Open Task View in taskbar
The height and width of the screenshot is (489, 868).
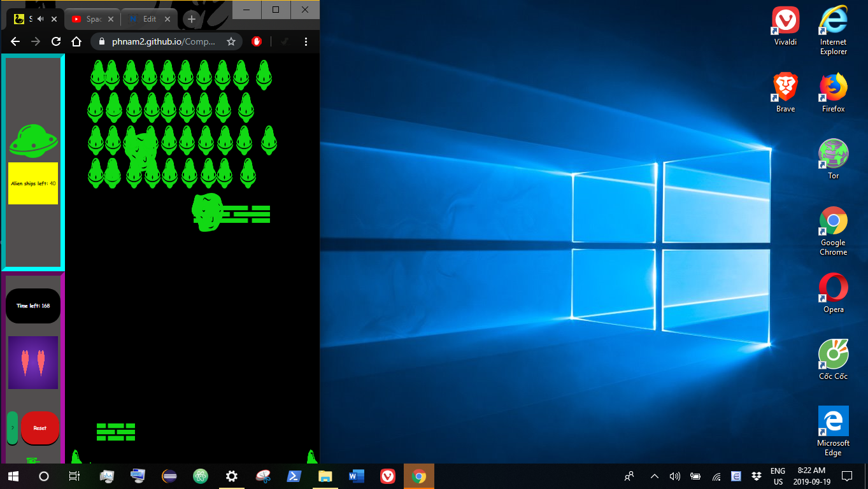(x=75, y=476)
